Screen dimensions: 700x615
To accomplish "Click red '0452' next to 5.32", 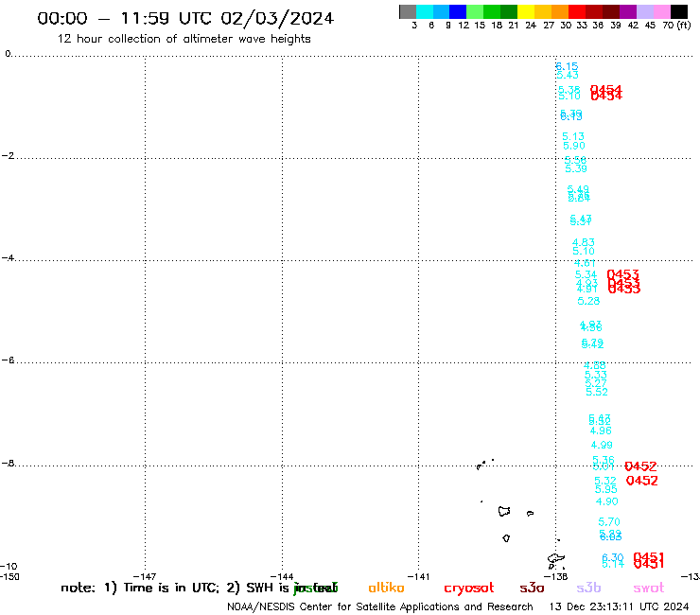I will click(x=641, y=481).
